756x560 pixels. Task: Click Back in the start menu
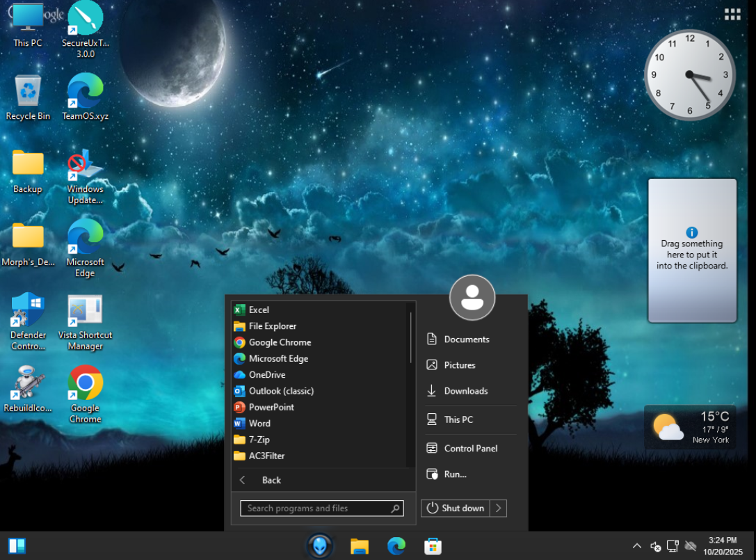point(271,480)
